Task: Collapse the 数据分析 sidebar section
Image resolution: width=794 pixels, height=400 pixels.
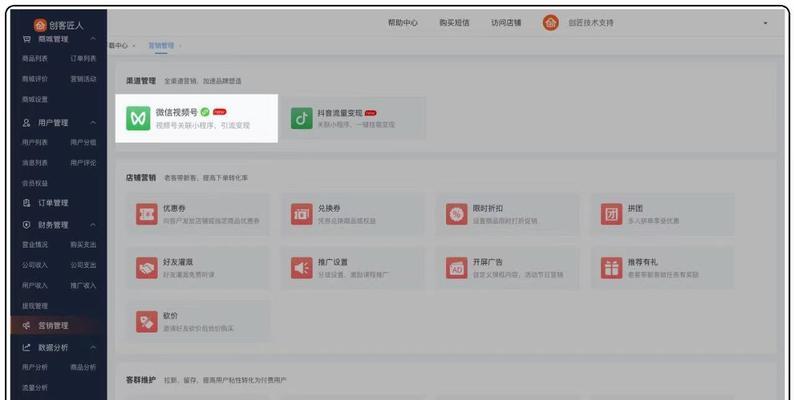Action: pyautogui.click(x=93, y=347)
